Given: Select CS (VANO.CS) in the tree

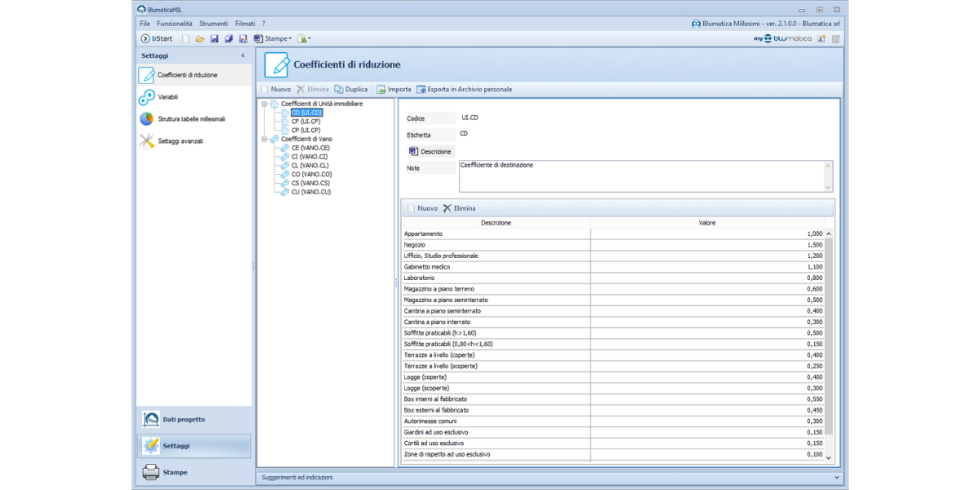Looking at the screenshot, I should 310,183.
